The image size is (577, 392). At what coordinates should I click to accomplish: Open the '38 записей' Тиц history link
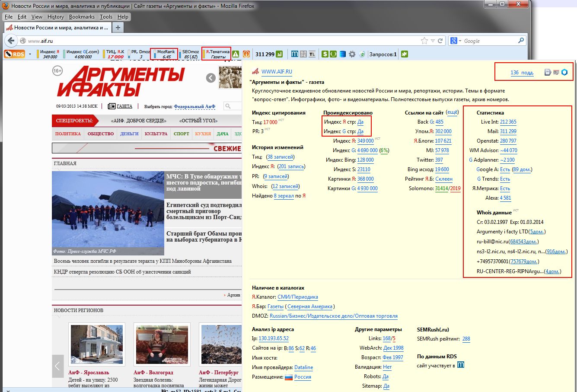[281, 157]
